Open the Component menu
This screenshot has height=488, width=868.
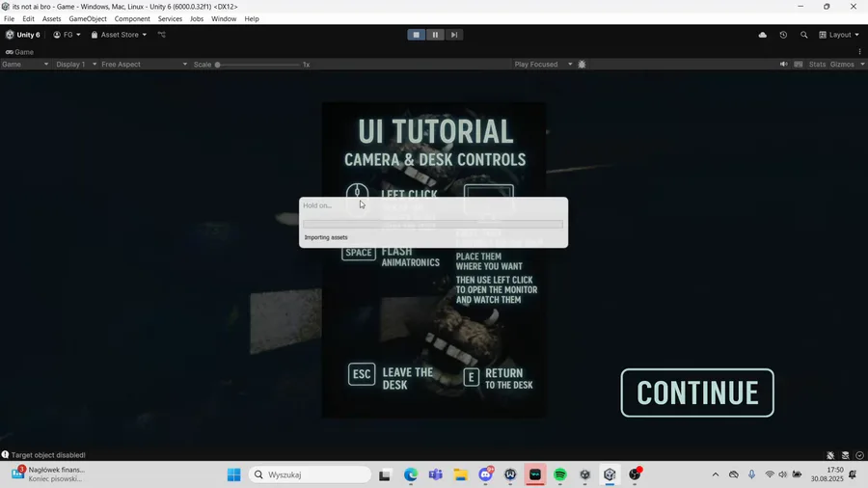click(x=132, y=19)
